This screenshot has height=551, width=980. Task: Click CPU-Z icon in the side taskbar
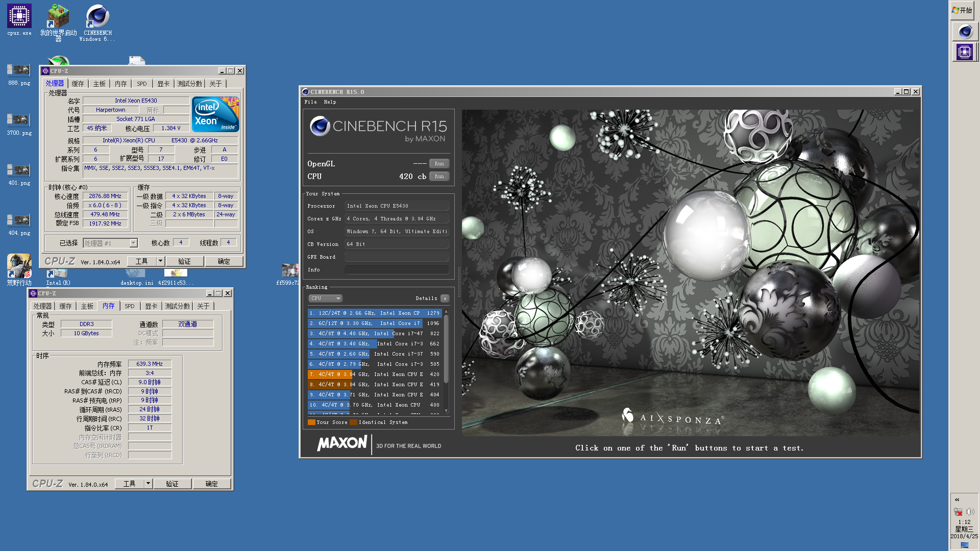pos(965,52)
